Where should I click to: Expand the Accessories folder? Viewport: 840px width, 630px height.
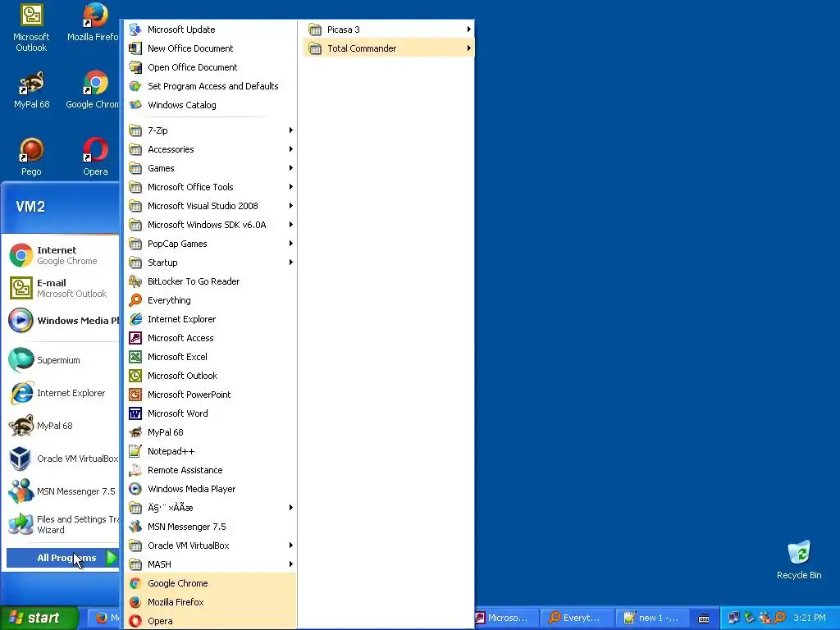(x=210, y=149)
